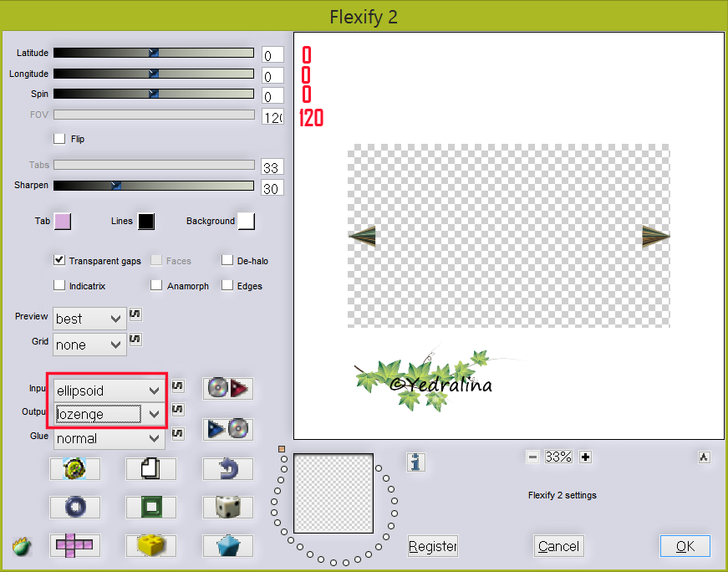The width and height of the screenshot is (728, 572).
Task: Zoom in with the plus button
Action: pyautogui.click(x=585, y=457)
